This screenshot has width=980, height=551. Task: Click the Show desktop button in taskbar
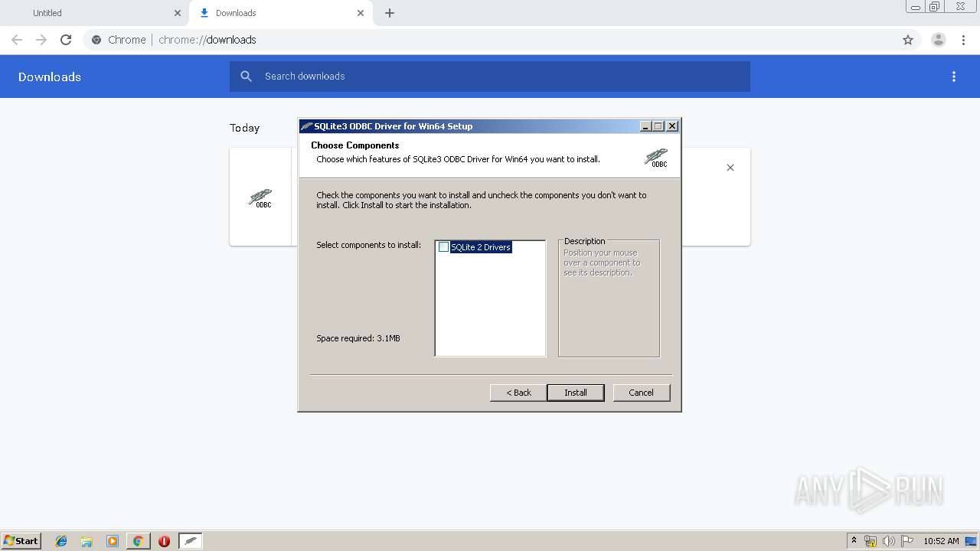click(x=972, y=541)
